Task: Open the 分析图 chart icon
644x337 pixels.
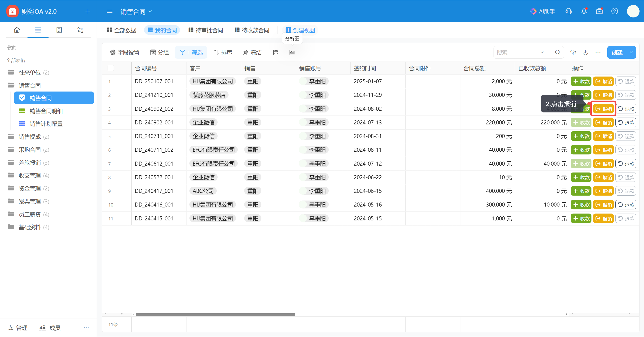Action: pos(292,52)
